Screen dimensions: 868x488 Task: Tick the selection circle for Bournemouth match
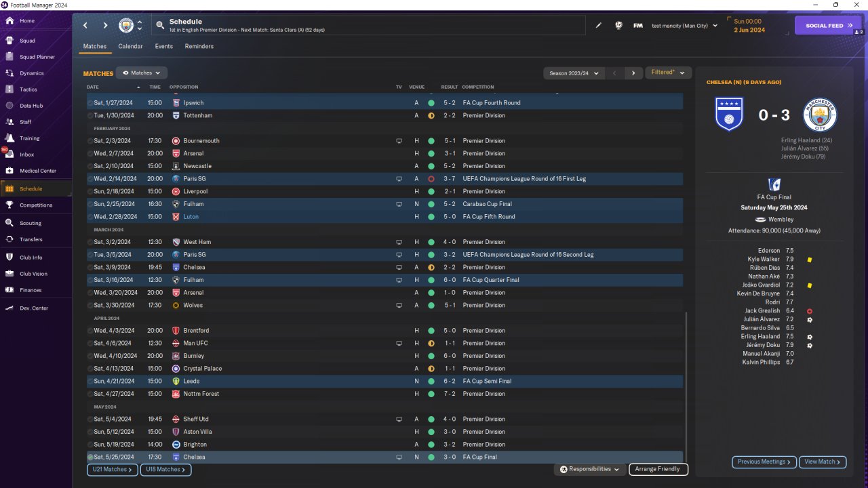90,141
